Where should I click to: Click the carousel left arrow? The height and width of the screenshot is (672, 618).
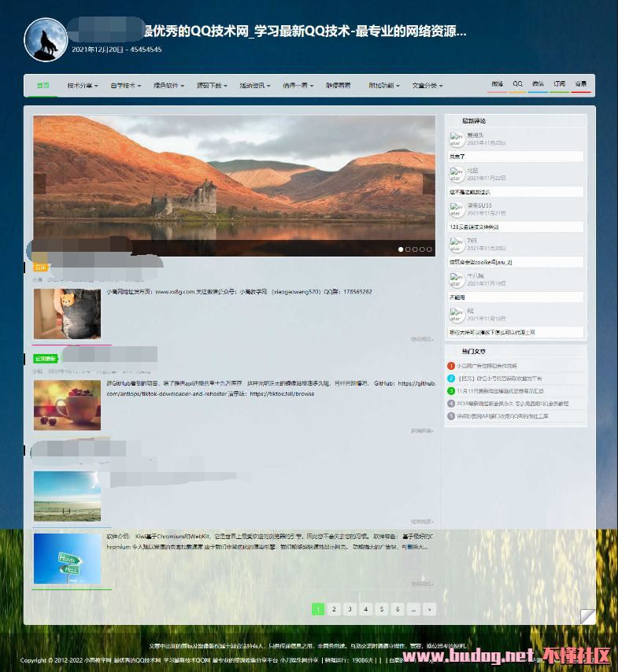pos(39,184)
